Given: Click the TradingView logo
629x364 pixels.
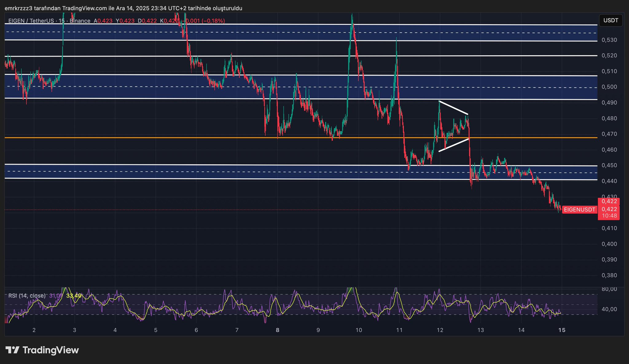Looking at the screenshot, I should [x=42, y=350].
